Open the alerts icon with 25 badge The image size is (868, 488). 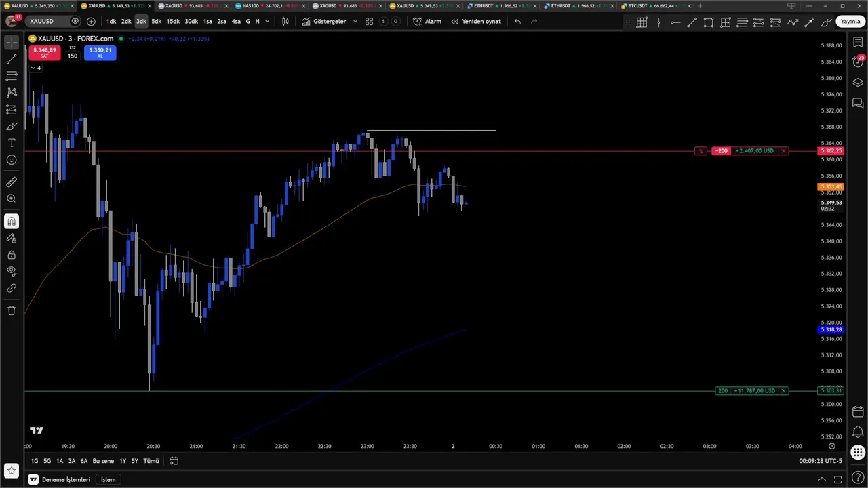click(x=858, y=61)
